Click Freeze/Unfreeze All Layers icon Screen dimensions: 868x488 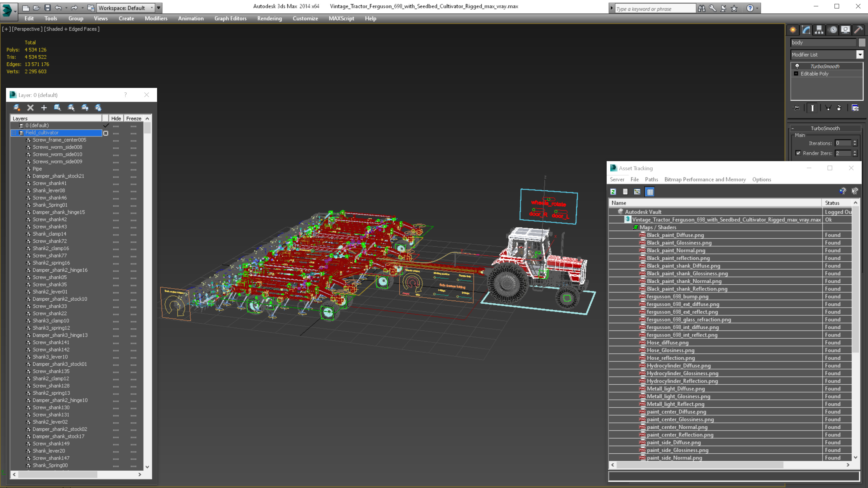[98, 108]
